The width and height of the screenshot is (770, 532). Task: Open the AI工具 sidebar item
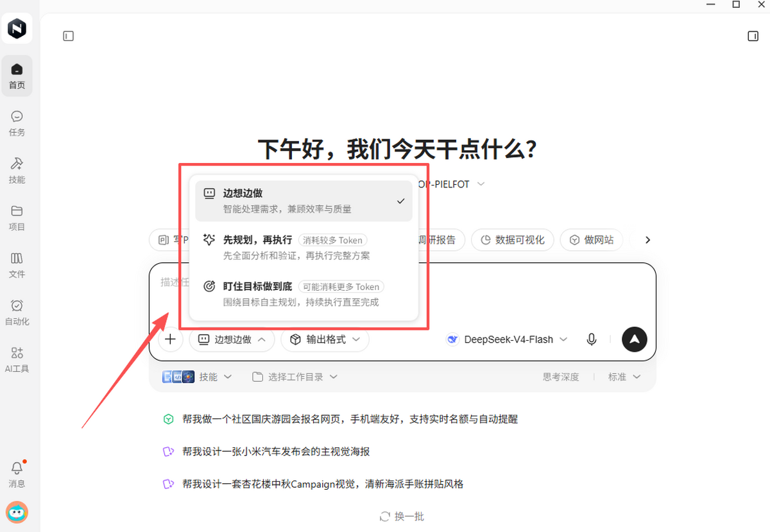17,359
